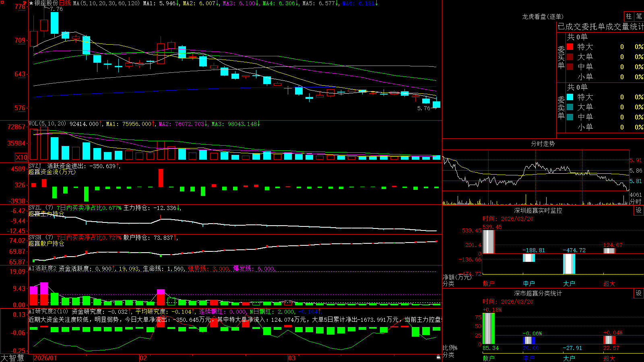644x362 pixels.
Task: Toggle the X10 volume scale box
Action: click(21, 157)
